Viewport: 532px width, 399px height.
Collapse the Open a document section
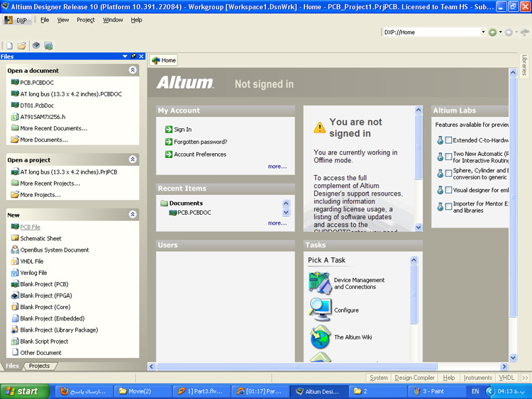tap(133, 71)
